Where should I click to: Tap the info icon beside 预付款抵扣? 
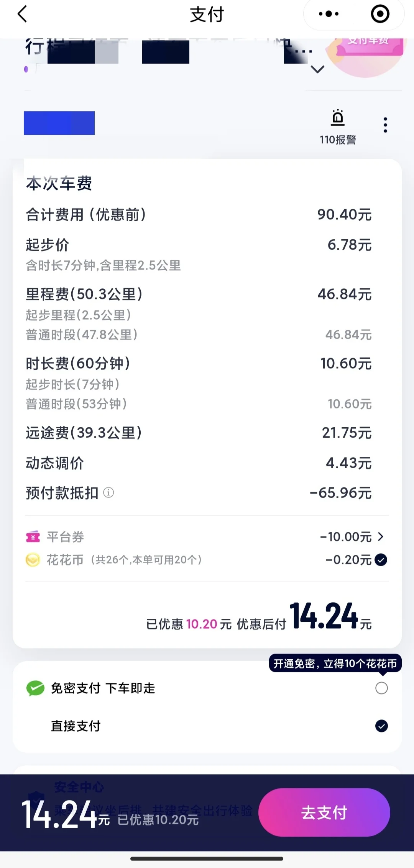click(x=109, y=492)
